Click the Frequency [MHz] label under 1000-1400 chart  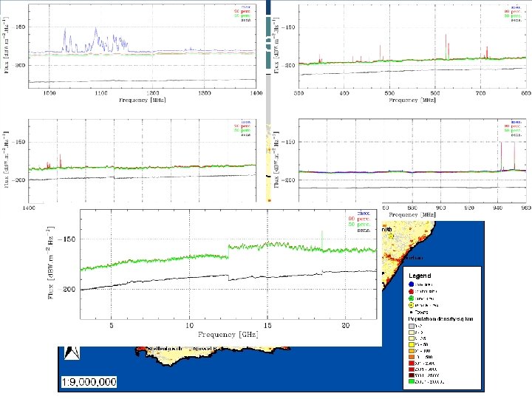pos(143,100)
